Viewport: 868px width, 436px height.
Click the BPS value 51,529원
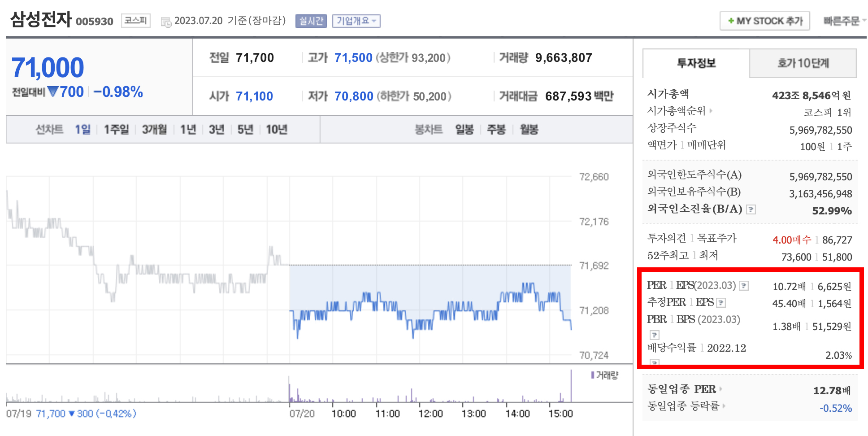click(x=832, y=327)
